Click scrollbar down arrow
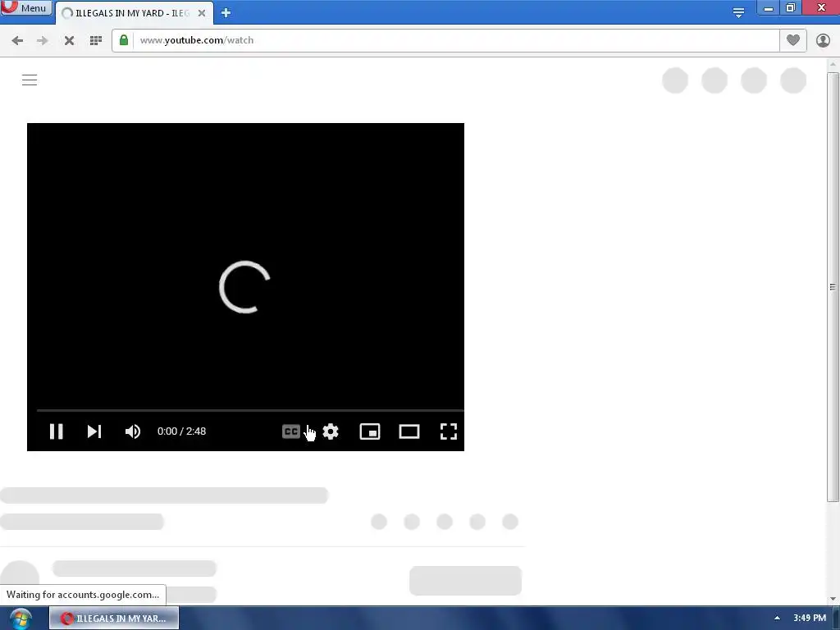Viewport: 840px width, 630px height. point(833,599)
